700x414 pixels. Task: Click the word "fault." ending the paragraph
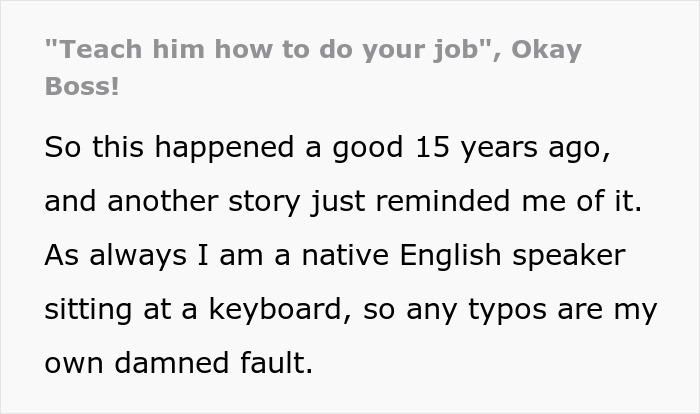coord(276,361)
